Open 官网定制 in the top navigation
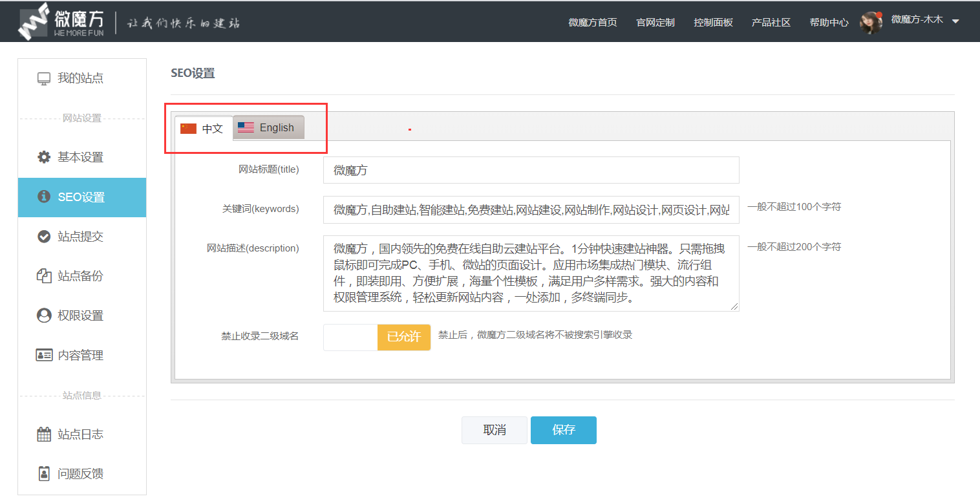 pyautogui.click(x=655, y=22)
